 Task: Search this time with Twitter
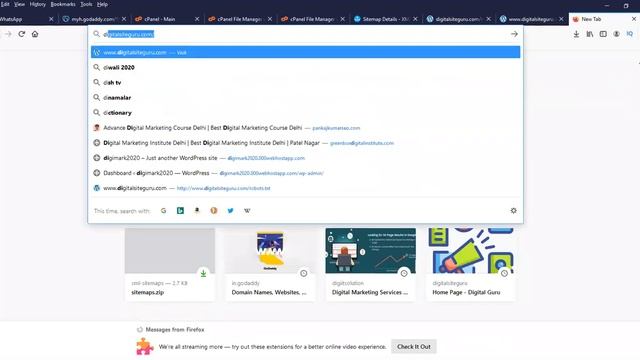231,211
